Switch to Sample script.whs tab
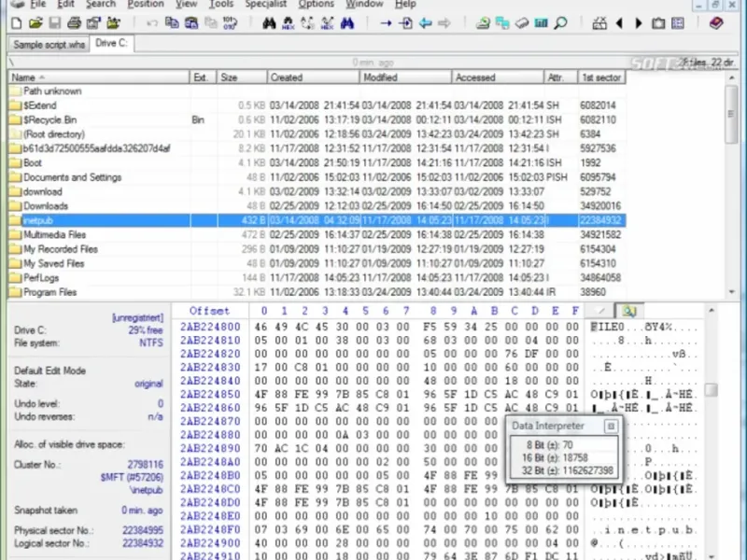 49,44
